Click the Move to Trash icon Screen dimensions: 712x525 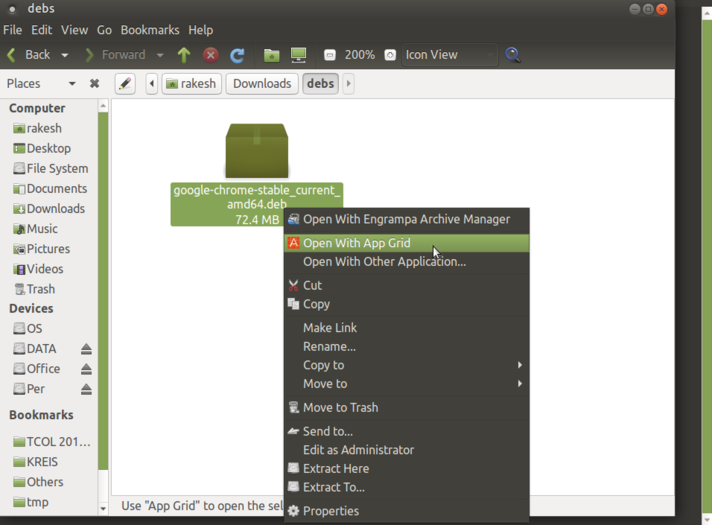pyautogui.click(x=293, y=407)
